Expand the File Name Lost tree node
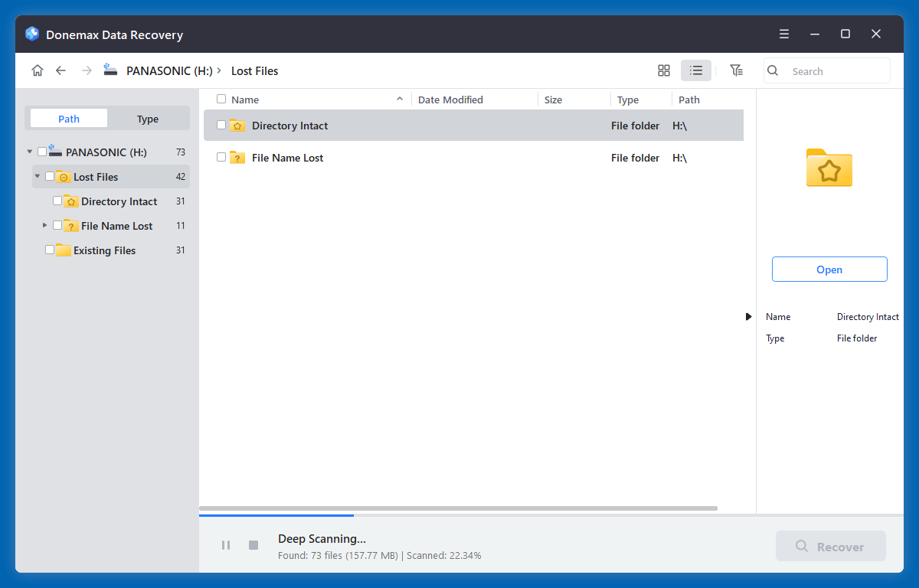 [x=44, y=225]
